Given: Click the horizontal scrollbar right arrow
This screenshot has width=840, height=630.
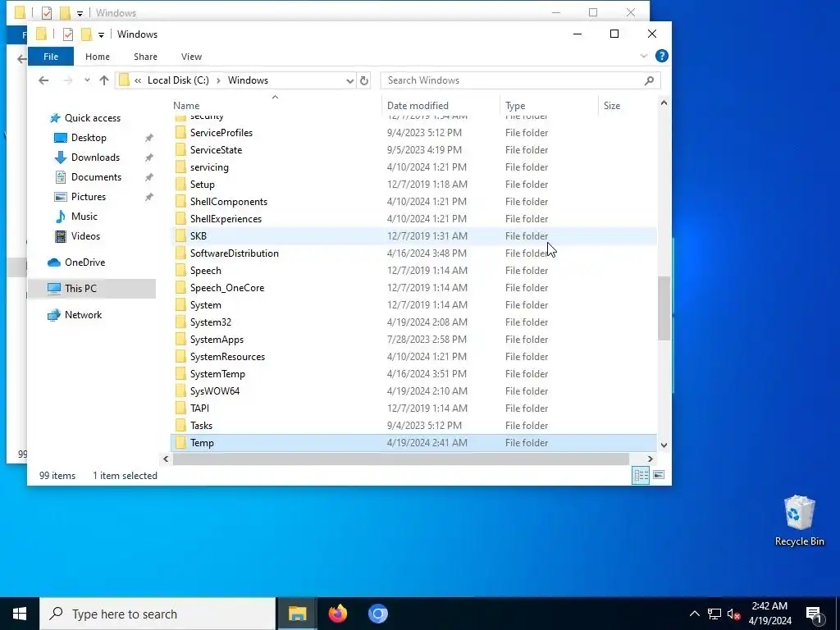Looking at the screenshot, I should [x=650, y=459].
